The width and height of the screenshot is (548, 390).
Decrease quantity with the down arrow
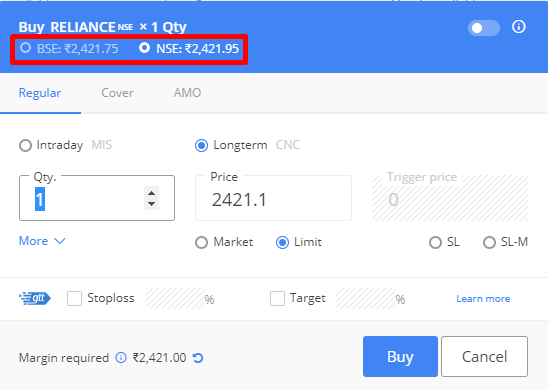(152, 204)
